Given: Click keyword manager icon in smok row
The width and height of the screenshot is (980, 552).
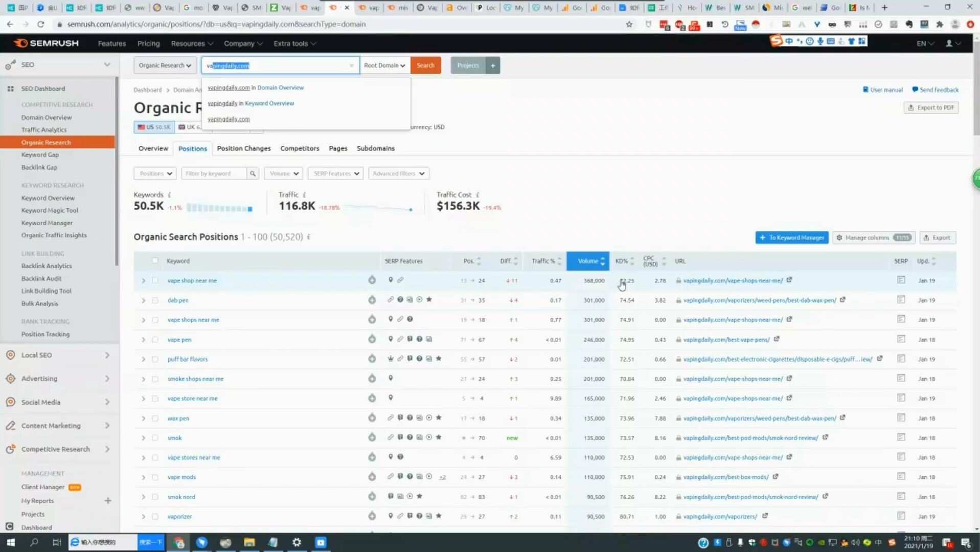Looking at the screenshot, I should pos(372,437).
